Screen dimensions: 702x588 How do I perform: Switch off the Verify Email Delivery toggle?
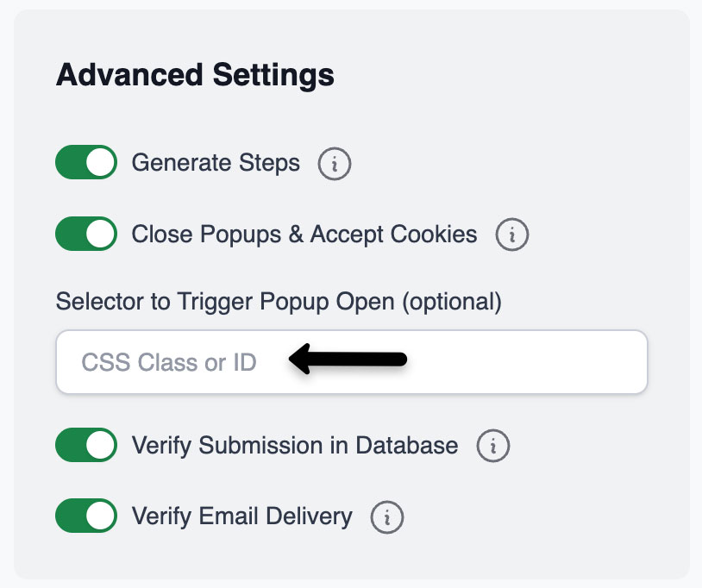coord(86,516)
